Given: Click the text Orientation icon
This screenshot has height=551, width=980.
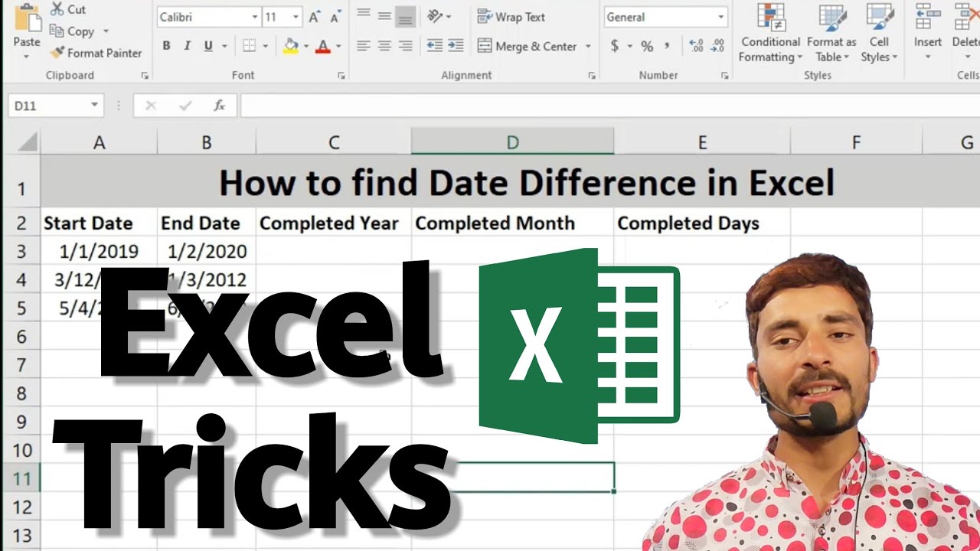Looking at the screenshot, I should [x=435, y=15].
